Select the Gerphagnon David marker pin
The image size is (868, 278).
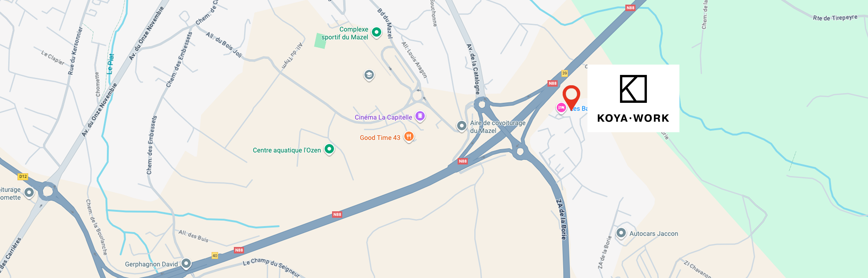(186, 264)
